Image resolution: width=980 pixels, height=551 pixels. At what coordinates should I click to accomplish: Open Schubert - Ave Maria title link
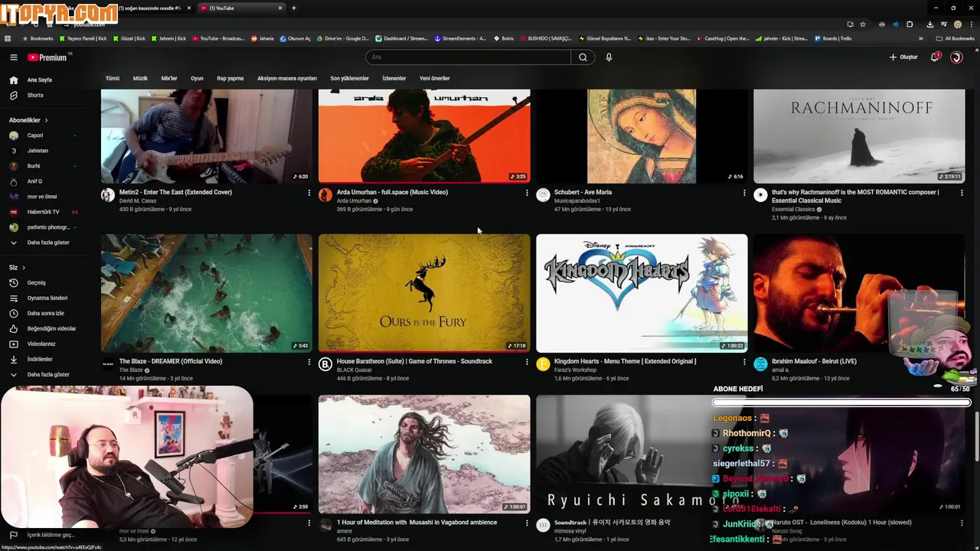(583, 192)
